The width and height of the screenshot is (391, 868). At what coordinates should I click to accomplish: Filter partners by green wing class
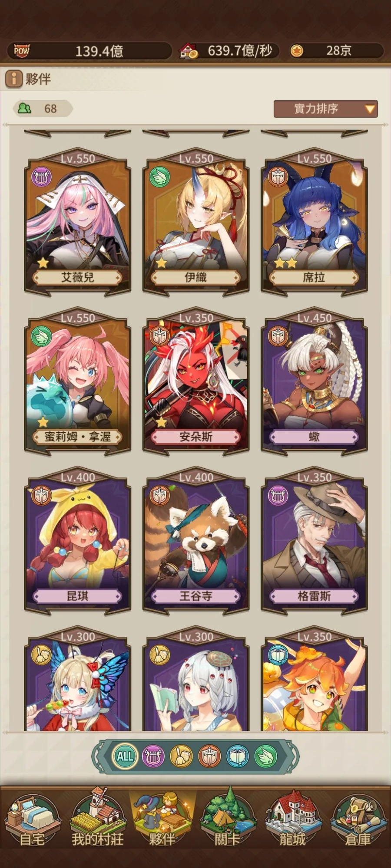(x=266, y=756)
